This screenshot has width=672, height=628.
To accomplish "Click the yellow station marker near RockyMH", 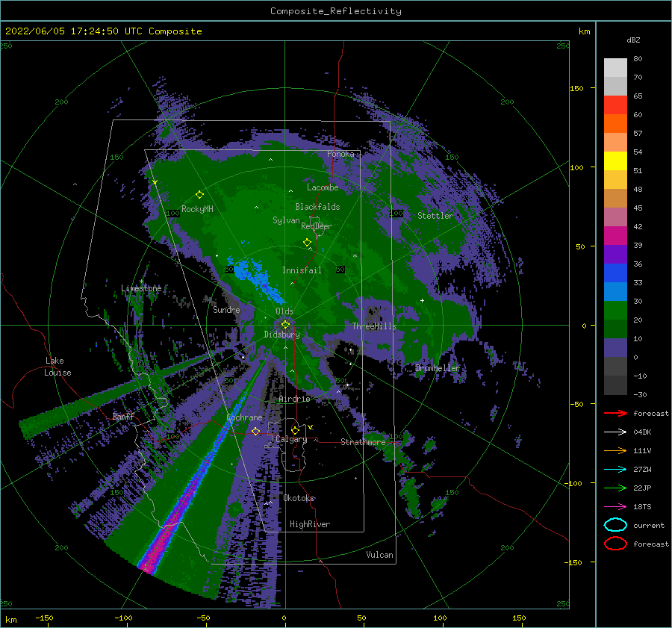I will pyautogui.click(x=199, y=195).
